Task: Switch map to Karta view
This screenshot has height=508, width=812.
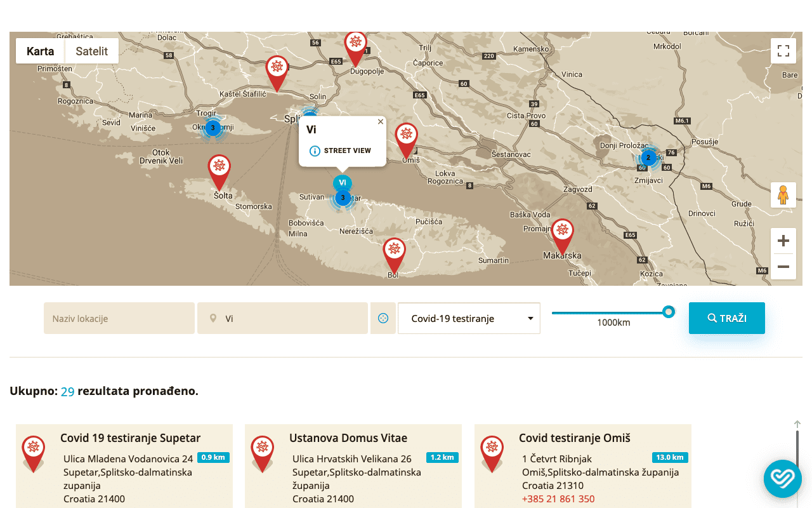Action: coord(41,51)
